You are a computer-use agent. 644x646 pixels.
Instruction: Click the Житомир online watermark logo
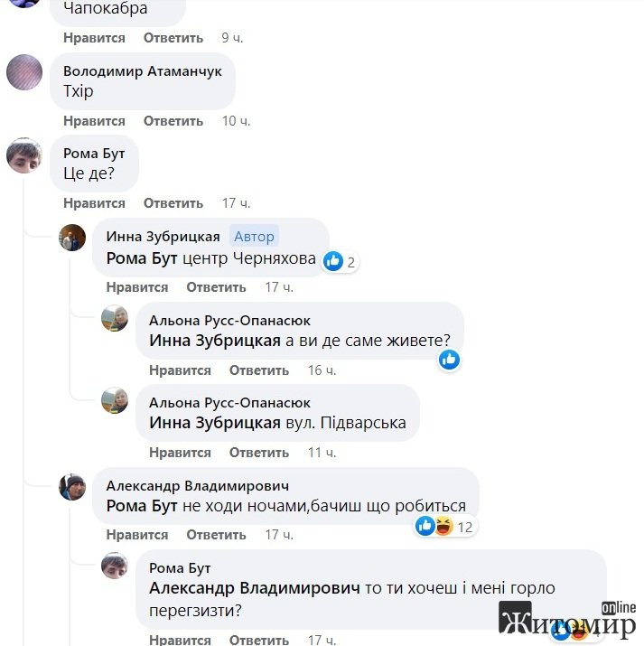tap(567, 619)
